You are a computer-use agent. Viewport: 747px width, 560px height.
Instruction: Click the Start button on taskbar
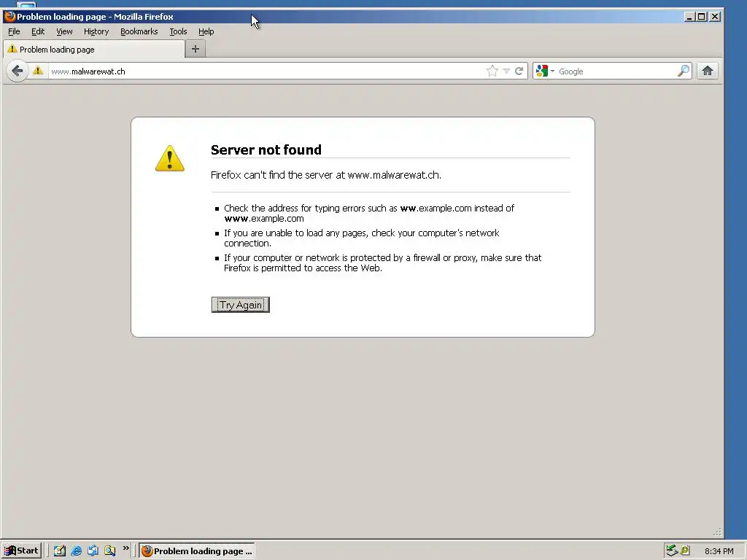tap(21, 551)
